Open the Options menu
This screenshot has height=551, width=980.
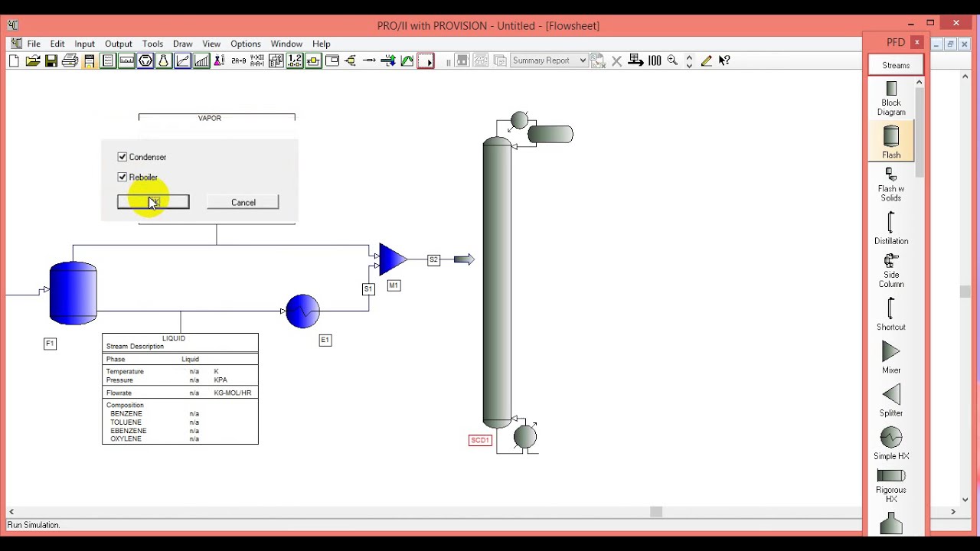246,44
